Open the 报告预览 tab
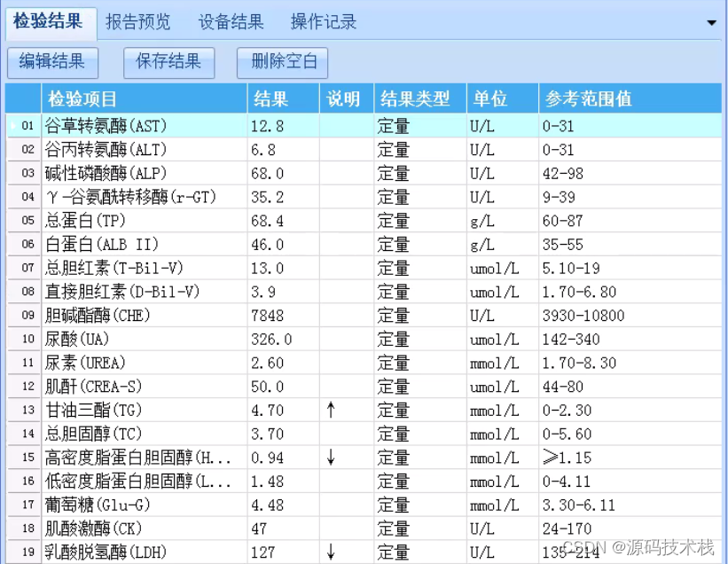The height and width of the screenshot is (564, 728). coord(137,21)
